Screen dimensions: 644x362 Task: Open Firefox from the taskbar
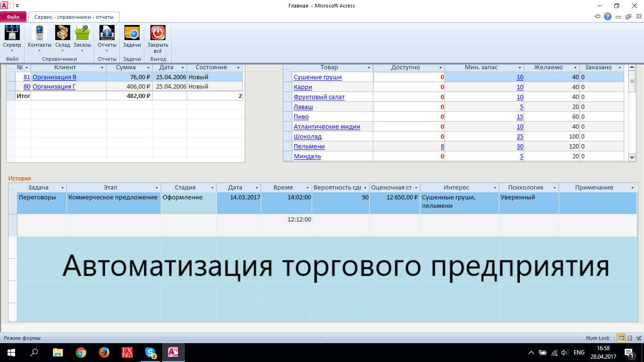[104, 352]
